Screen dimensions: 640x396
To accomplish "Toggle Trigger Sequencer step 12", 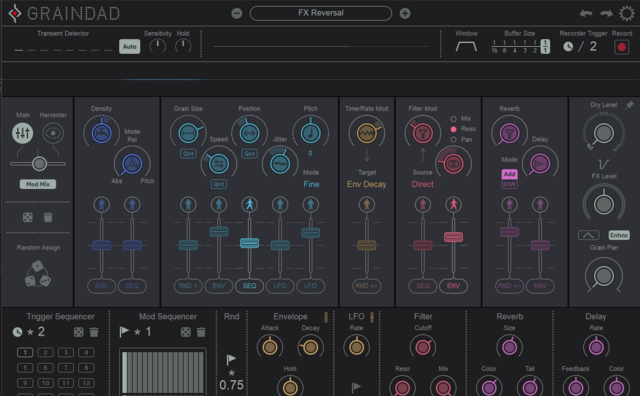I will [x=86, y=383].
